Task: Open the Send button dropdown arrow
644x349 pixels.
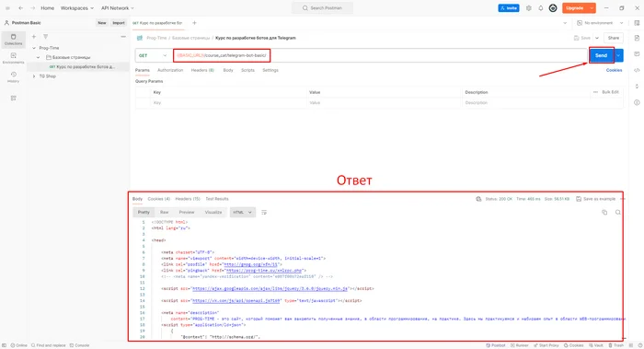Action: click(x=618, y=55)
